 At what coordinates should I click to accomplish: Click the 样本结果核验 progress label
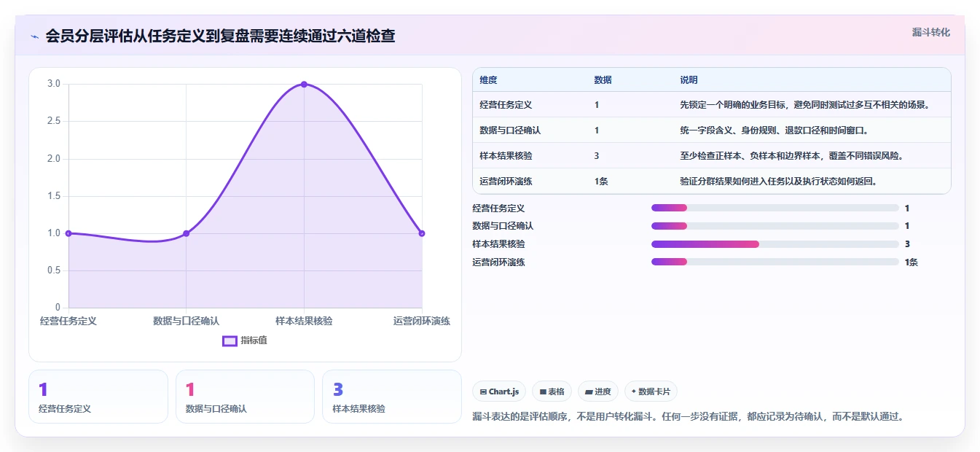(x=498, y=244)
